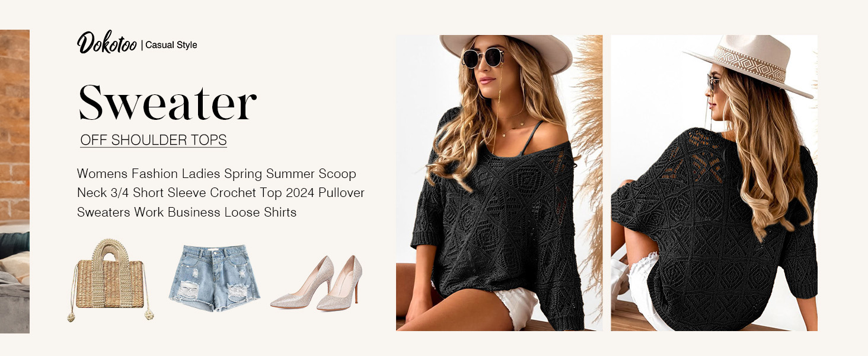Open the OFF SHOULDER TOPS link

[x=154, y=140]
